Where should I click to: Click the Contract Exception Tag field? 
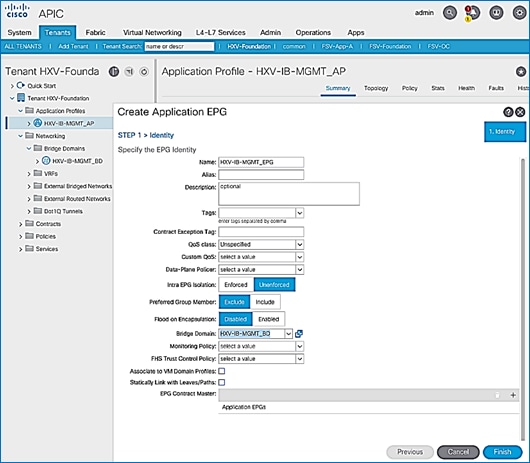point(261,232)
